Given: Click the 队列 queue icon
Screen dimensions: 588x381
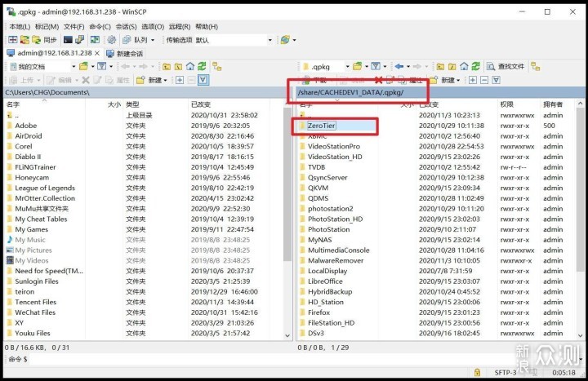Looking at the screenshot, I should pos(127,40).
